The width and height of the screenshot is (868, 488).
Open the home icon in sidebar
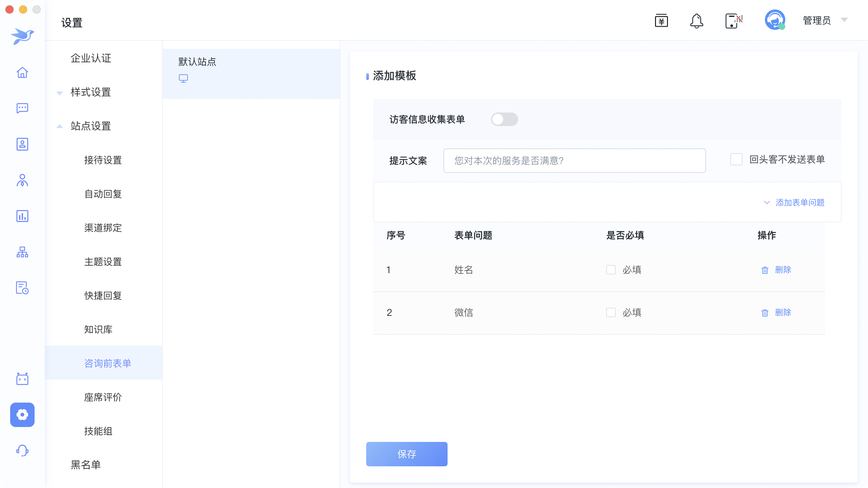tap(22, 72)
